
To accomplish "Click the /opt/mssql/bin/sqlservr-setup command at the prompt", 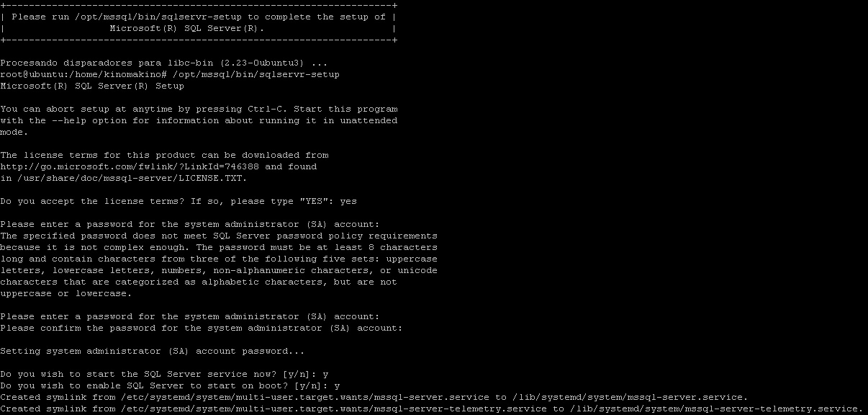I will [256, 74].
